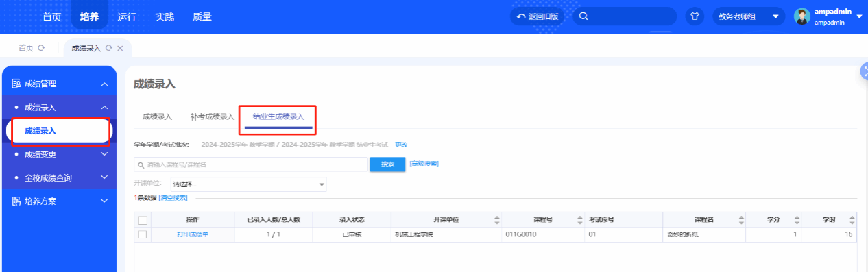Open the 开课单位 dropdown

pos(248,184)
